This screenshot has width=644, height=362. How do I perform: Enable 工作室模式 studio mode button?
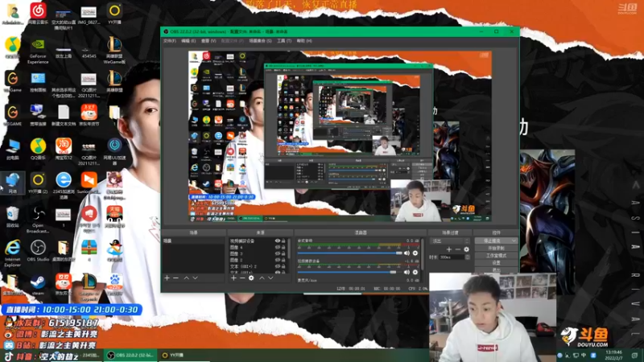coord(496,256)
